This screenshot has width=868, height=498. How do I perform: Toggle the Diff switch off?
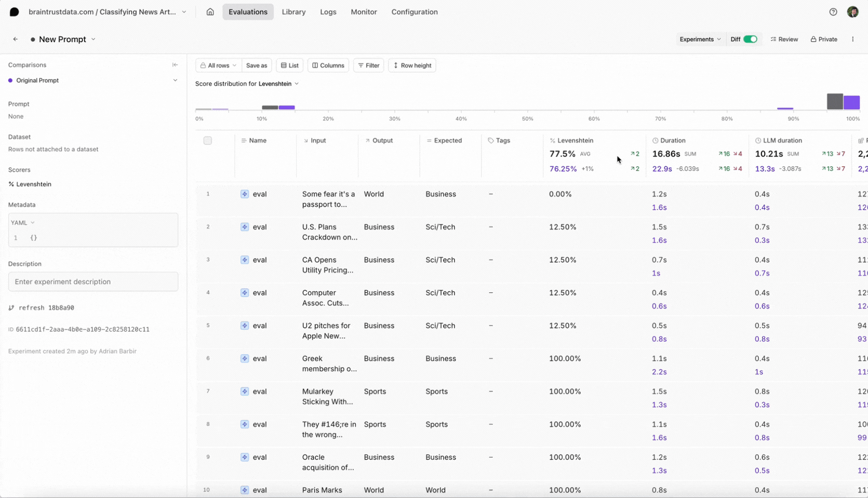[x=750, y=39]
